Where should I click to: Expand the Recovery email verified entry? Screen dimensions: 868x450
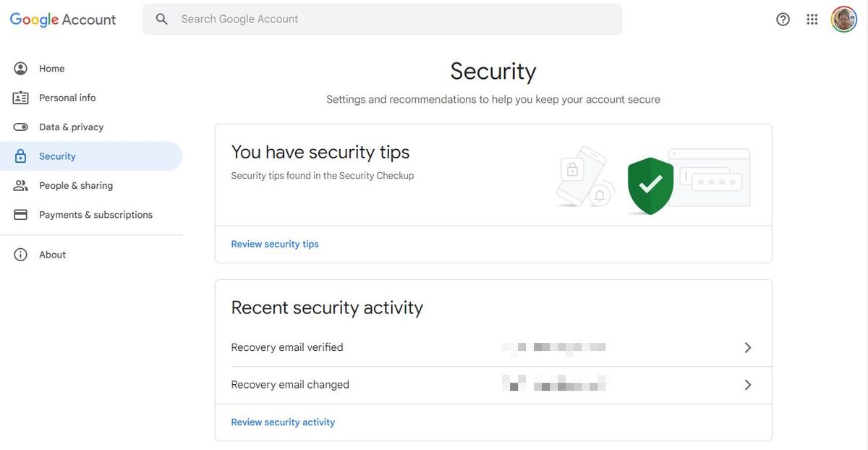(748, 347)
